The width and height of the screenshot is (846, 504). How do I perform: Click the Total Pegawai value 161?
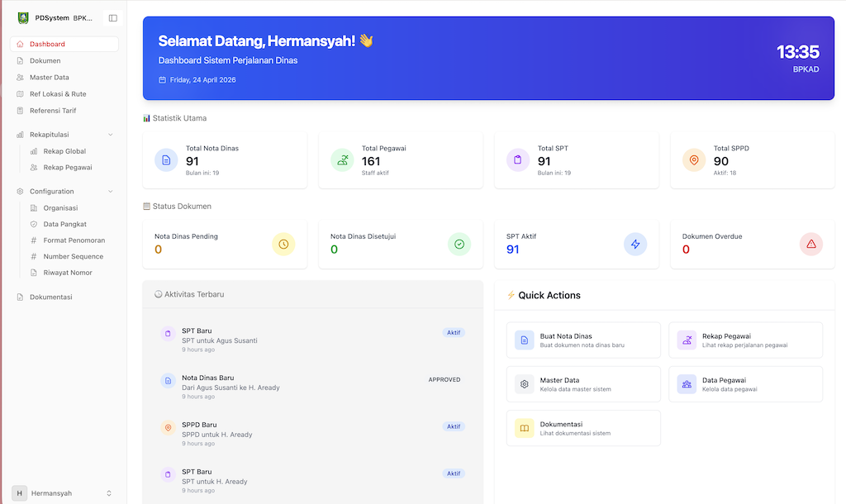tap(371, 161)
